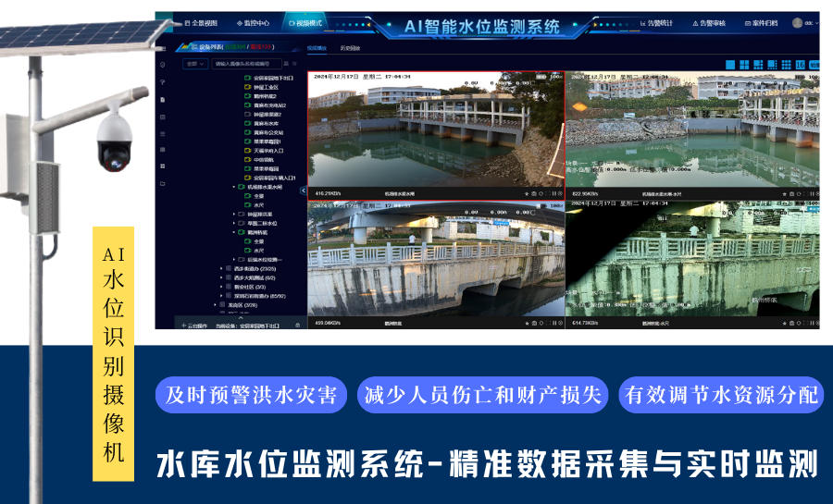This screenshot has height=504, width=833.
Task: Open the 全景视图 panorama view tab
Action: point(202,23)
